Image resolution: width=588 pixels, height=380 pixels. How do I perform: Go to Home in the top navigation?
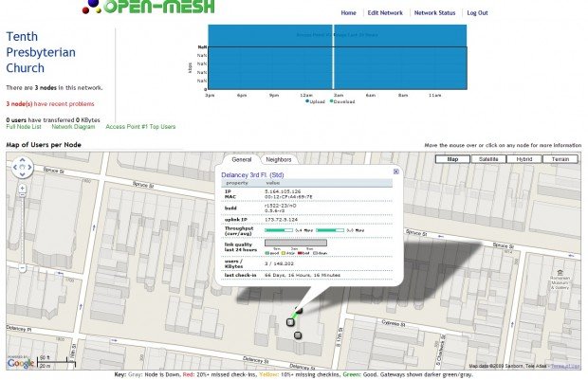pos(348,12)
